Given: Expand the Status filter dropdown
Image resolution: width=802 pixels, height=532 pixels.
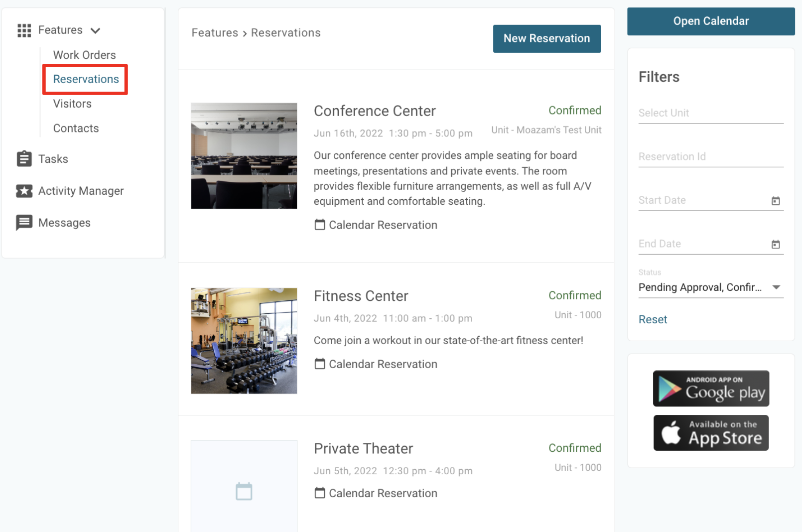Looking at the screenshot, I should [x=776, y=287].
